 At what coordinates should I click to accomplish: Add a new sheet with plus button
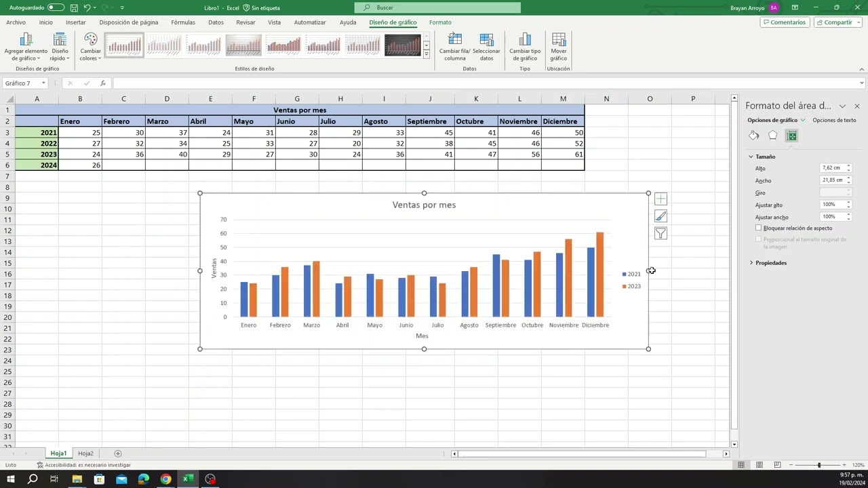(118, 453)
